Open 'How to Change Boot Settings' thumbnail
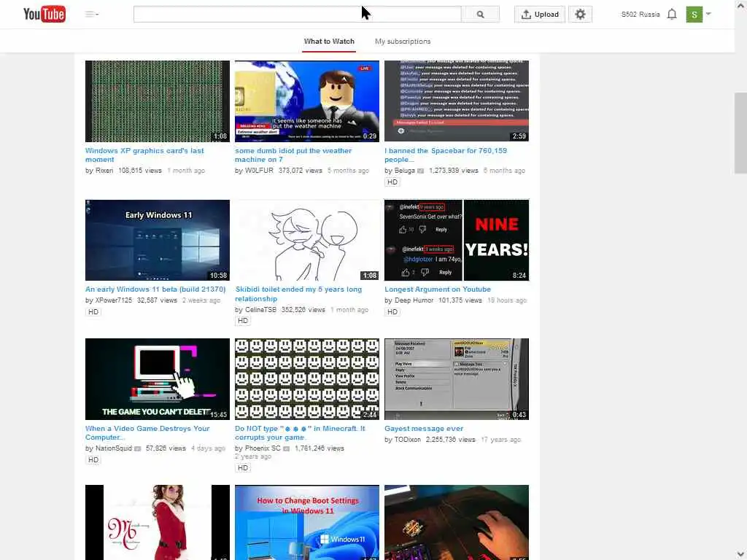This screenshot has height=560, width=747. coord(307,522)
